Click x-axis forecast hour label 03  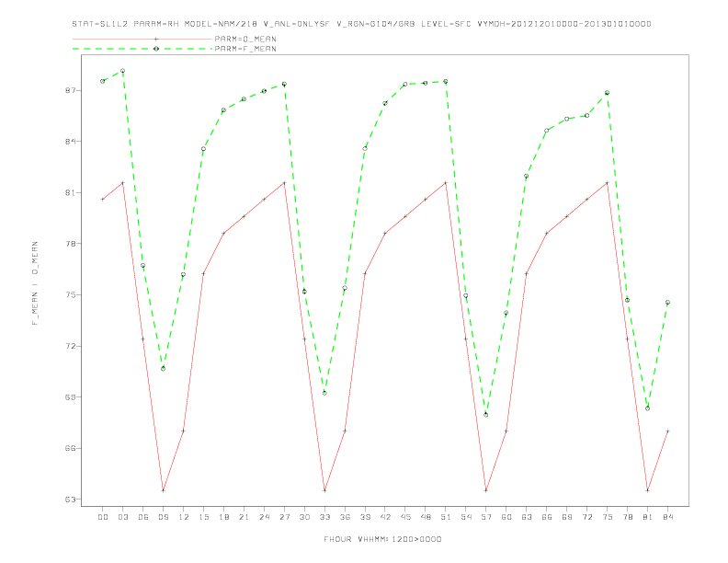point(122,517)
